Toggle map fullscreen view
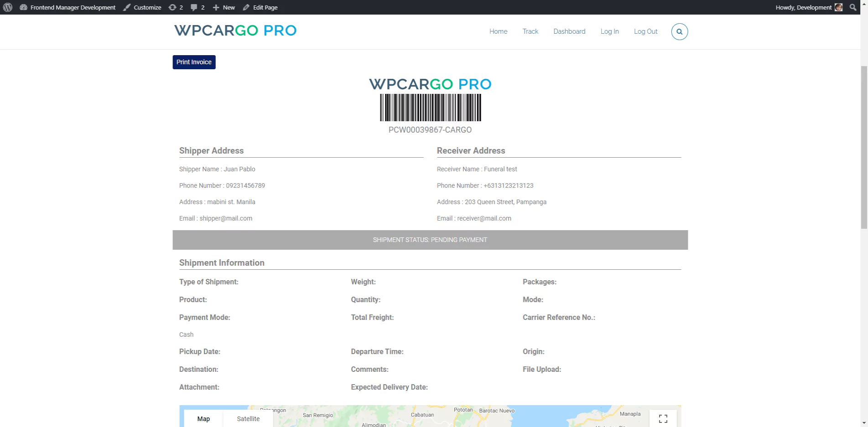The image size is (868, 427). pos(663,418)
